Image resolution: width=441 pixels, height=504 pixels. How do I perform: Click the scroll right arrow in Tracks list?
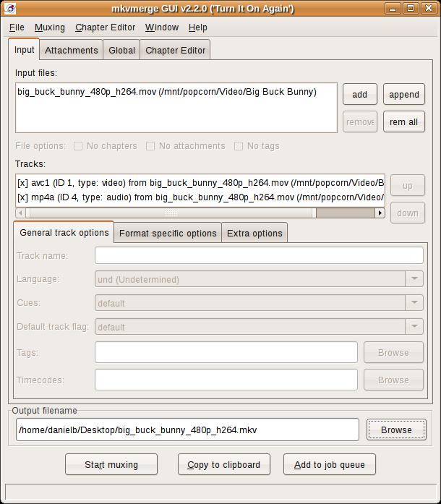pos(380,213)
